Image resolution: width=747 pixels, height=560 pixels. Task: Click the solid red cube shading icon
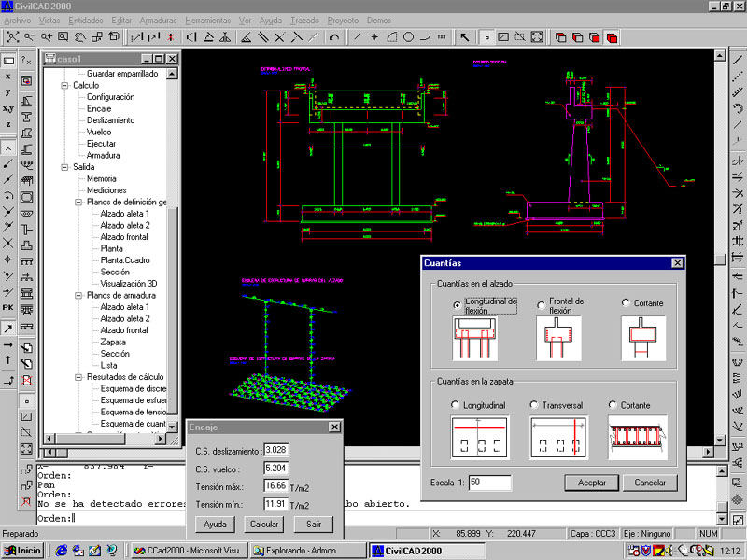coord(612,37)
